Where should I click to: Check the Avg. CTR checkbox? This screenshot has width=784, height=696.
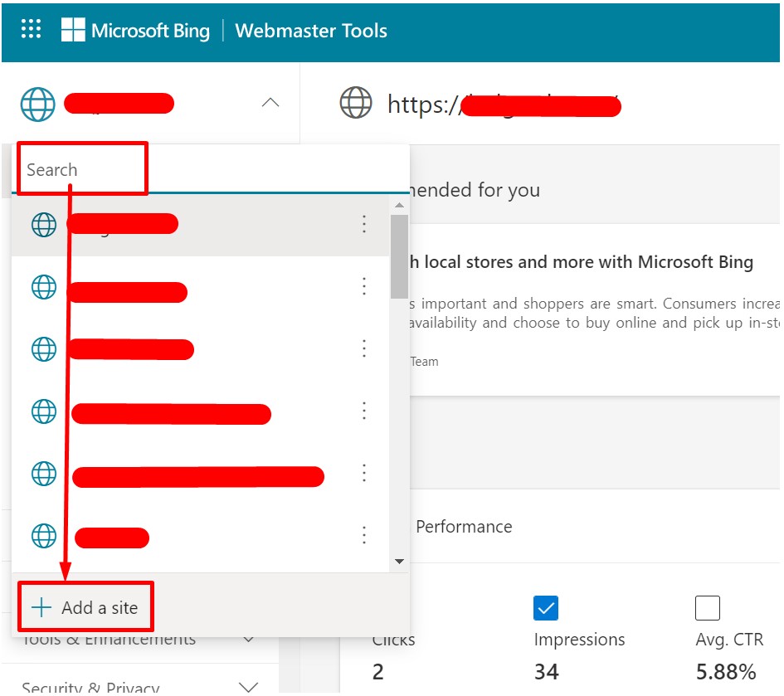point(708,608)
